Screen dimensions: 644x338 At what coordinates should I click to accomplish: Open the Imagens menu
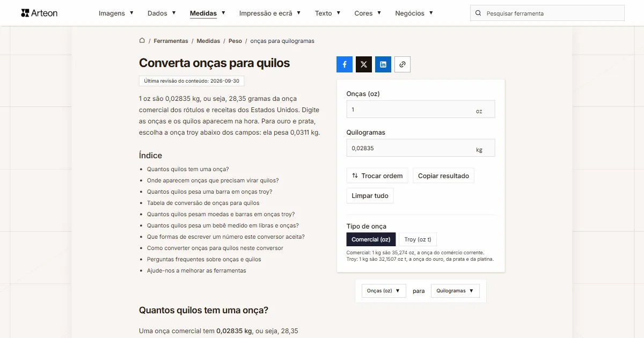(x=116, y=13)
